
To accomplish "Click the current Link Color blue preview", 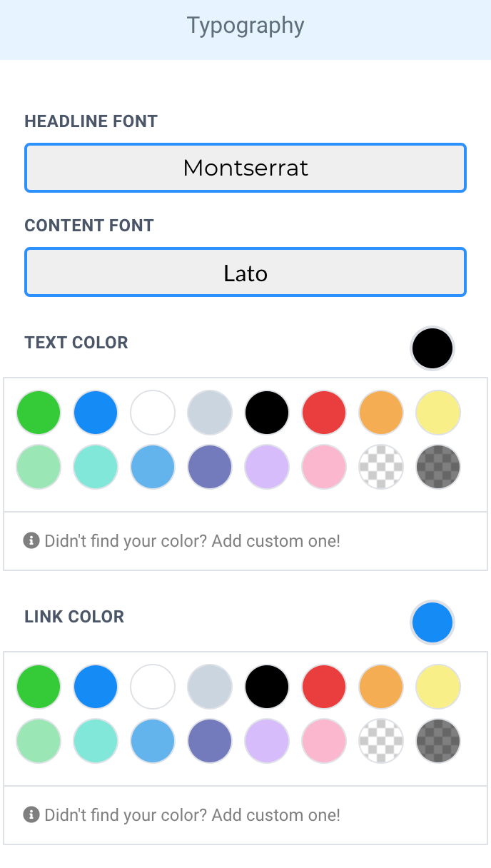I will 432,622.
